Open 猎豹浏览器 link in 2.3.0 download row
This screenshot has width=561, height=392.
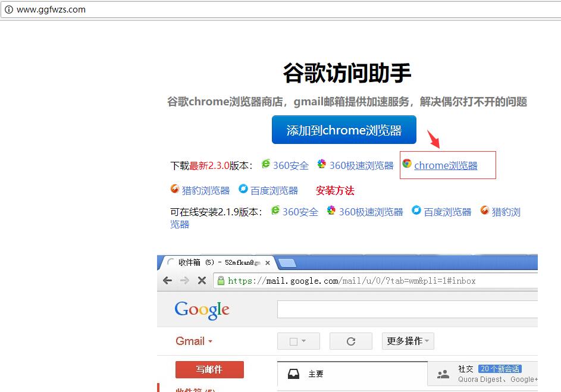(206, 190)
